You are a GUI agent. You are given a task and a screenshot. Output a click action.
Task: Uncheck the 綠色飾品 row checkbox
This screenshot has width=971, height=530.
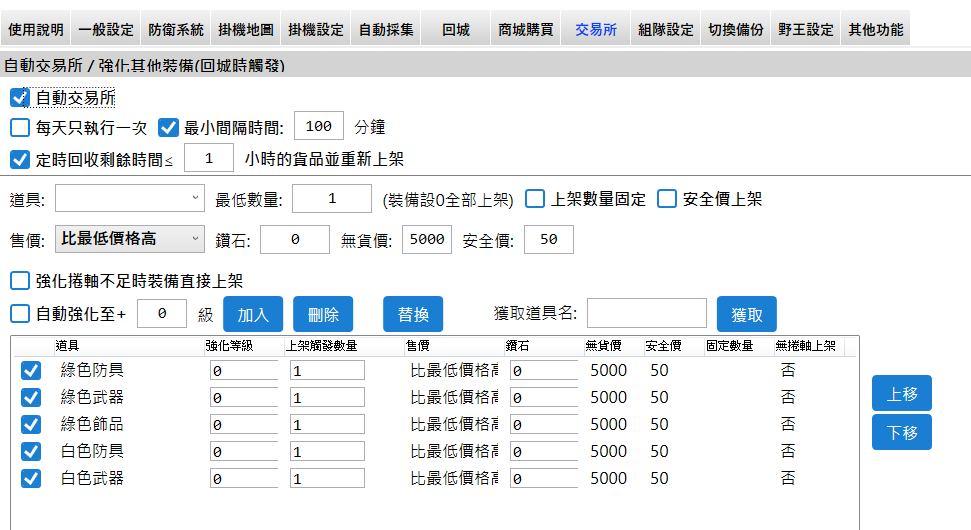click(32, 424)
